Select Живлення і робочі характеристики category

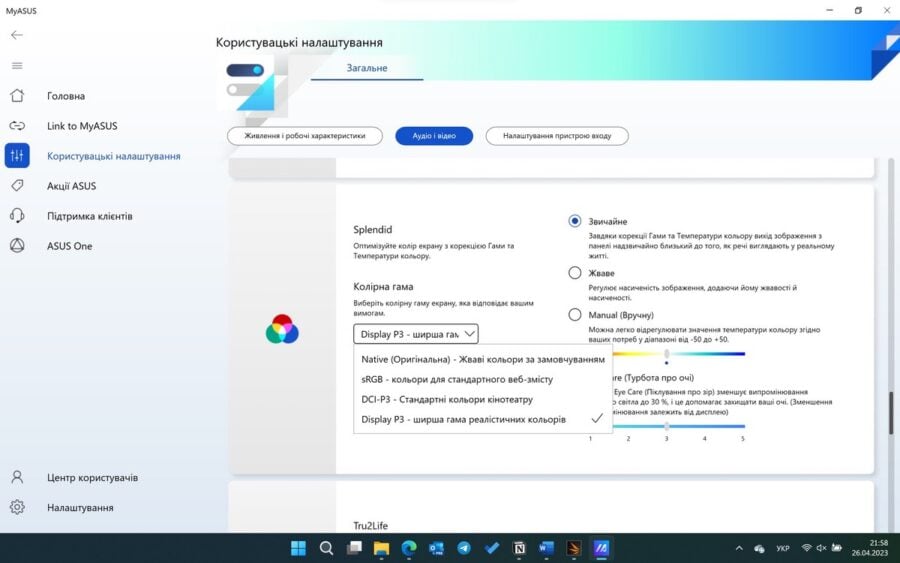click(x=305, y=136)
